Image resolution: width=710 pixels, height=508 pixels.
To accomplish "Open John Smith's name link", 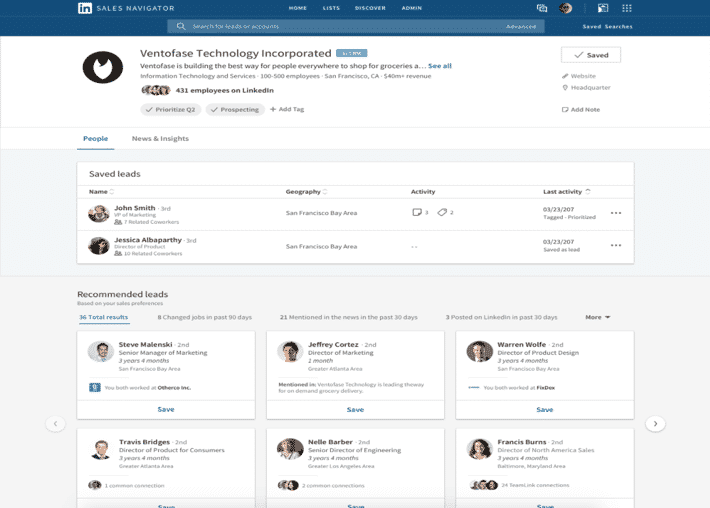I will 134,208.
